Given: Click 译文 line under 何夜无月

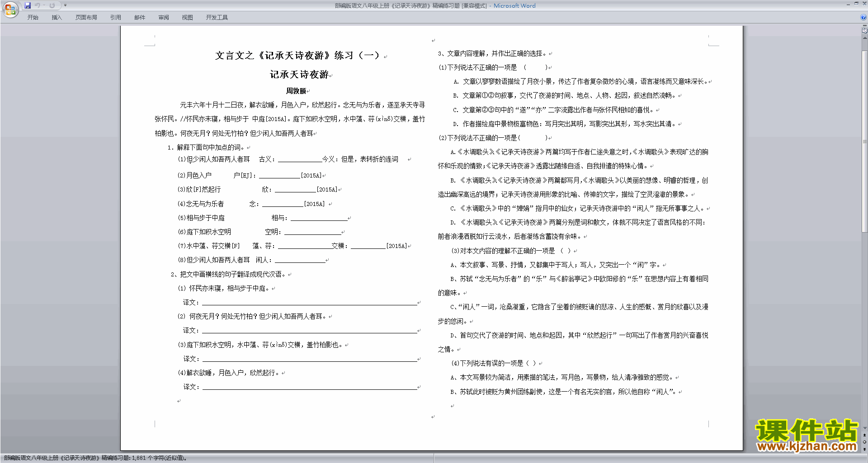Looking at the screenshot, I should 309,330.
